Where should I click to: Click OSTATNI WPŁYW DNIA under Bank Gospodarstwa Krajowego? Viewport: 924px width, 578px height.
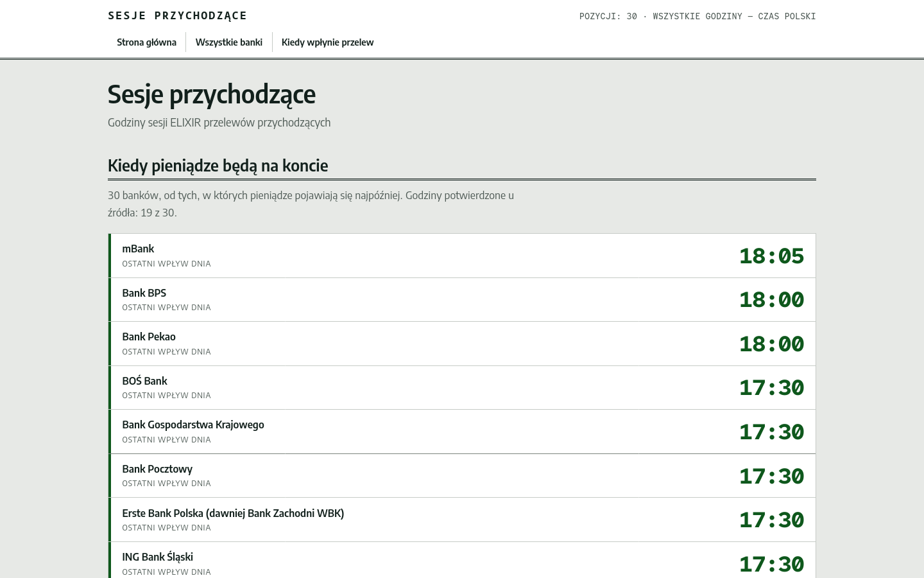pyautogui.click(x=166, y=440)
